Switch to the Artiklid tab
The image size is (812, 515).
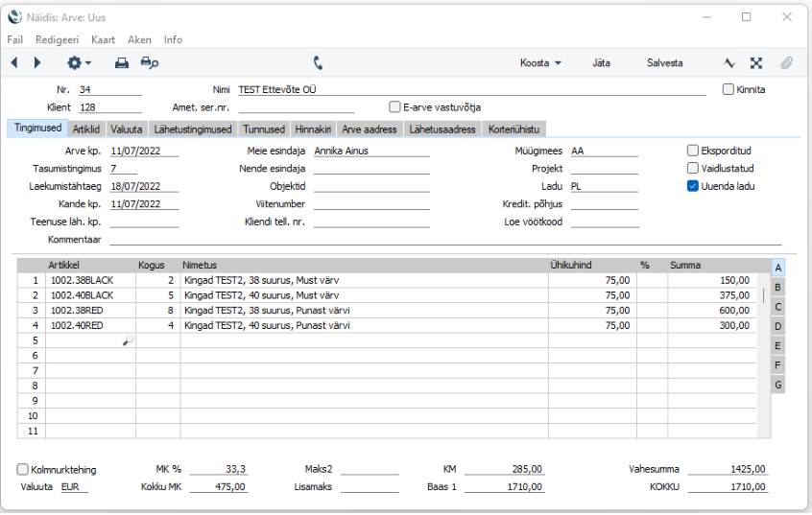tap(86, 129)
